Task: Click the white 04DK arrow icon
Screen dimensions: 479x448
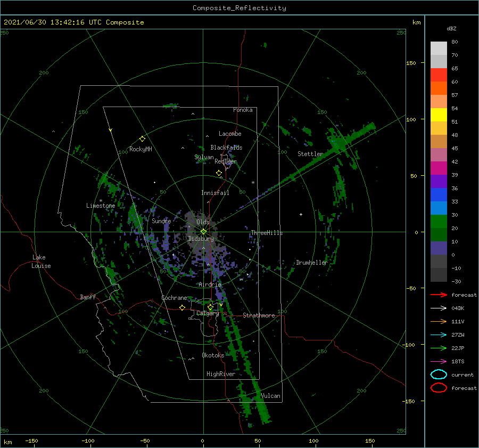Action: point(439,308)
